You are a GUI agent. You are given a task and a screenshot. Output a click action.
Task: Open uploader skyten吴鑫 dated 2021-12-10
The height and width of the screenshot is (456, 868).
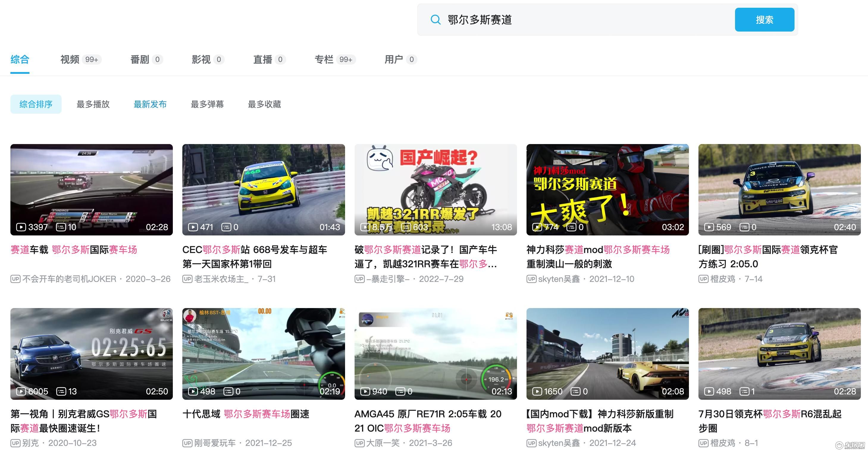559,279
